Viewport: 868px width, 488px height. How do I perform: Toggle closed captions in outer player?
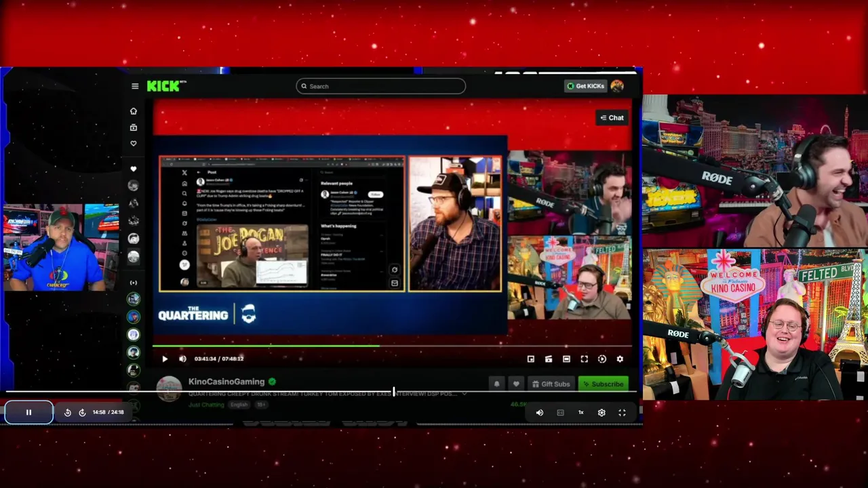point(560,412)
